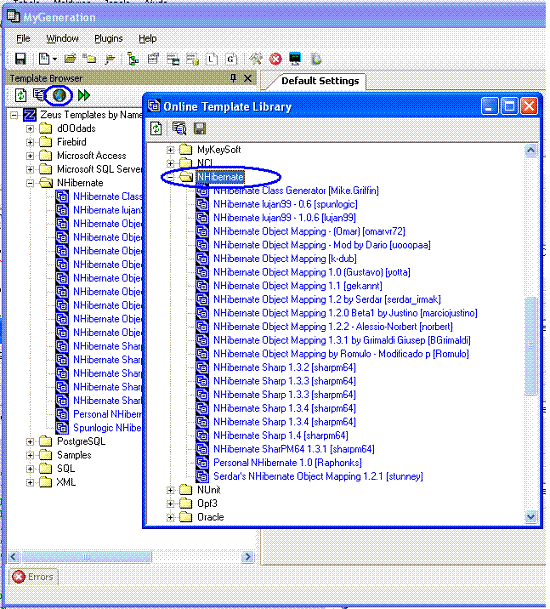Select NHibernate Sharp 1.3.2 [sharpm64]
Screen dimensions: 550x609
point(284,367)
